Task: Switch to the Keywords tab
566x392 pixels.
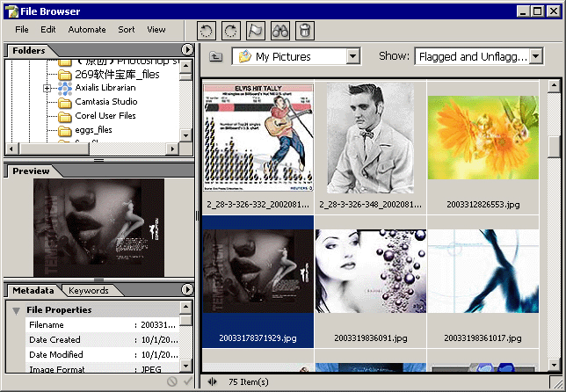Action: tap(89, 291)
